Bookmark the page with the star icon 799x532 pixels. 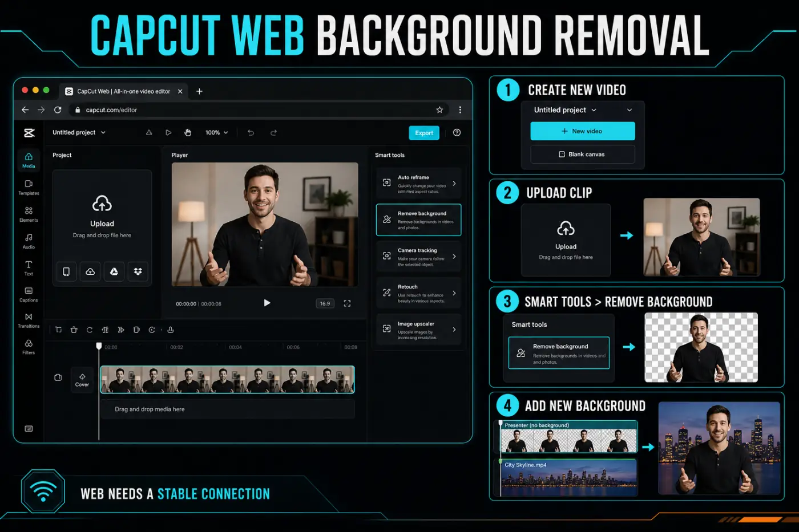coord(439,109)
